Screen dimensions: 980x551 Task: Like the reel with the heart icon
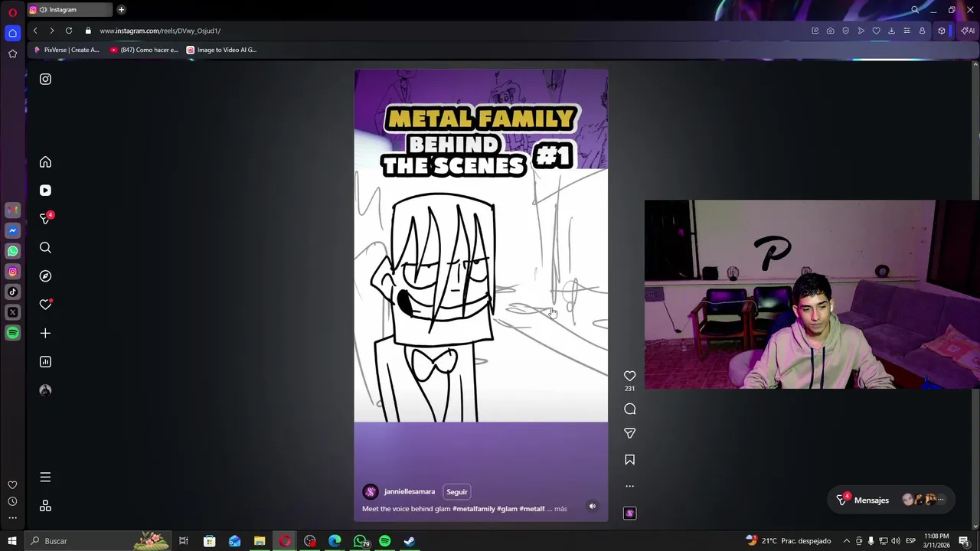click(x=629, y=376)
